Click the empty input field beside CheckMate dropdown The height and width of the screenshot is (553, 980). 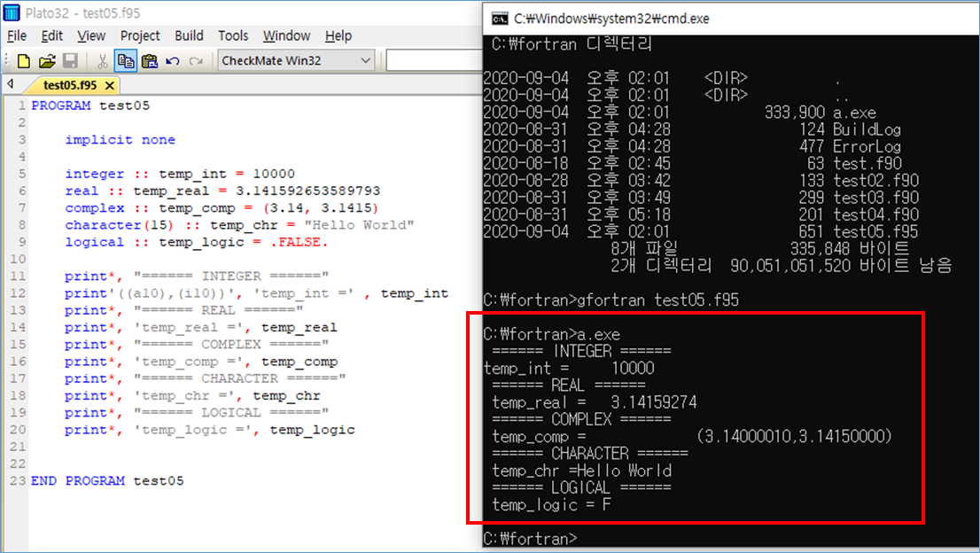[434, 60]
